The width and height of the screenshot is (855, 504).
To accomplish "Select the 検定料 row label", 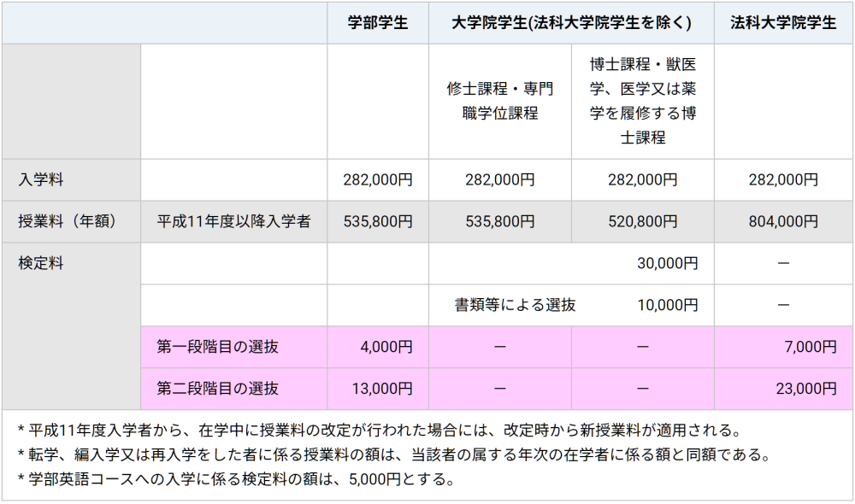I will tap(72, 325).
